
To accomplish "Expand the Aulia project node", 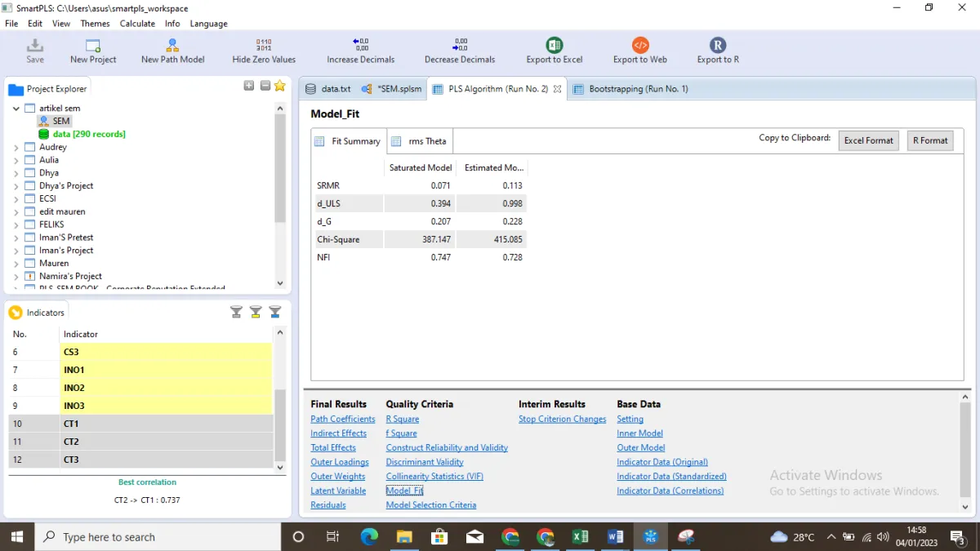I will (x=16, y=160).
